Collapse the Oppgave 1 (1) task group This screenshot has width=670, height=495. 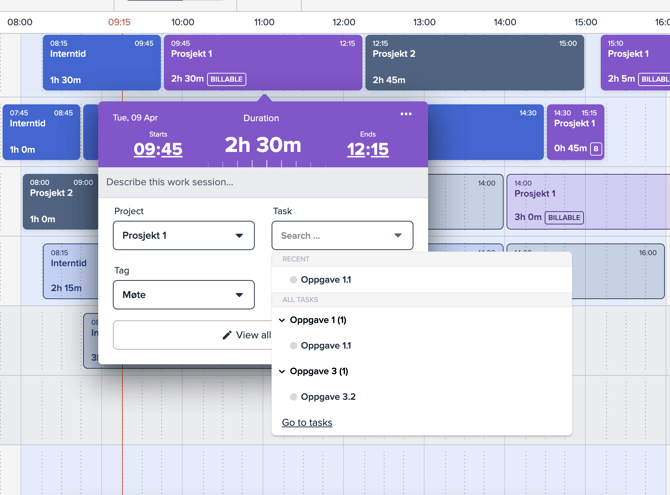click(282, 321)
